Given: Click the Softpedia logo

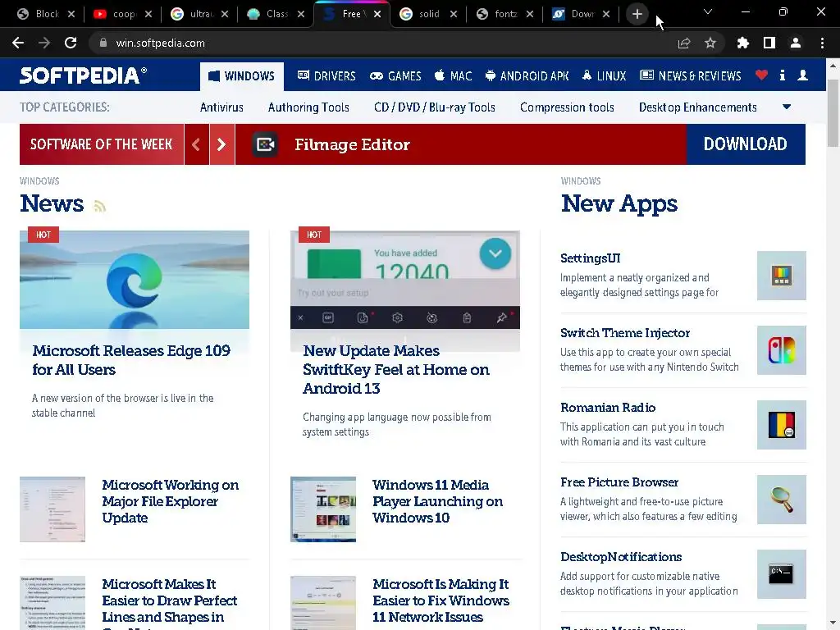Looking at the screenshot, I should coord(83,75).
